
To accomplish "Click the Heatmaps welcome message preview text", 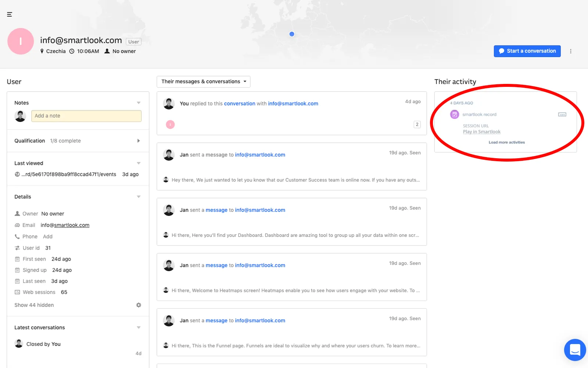I will coord(295,290).
